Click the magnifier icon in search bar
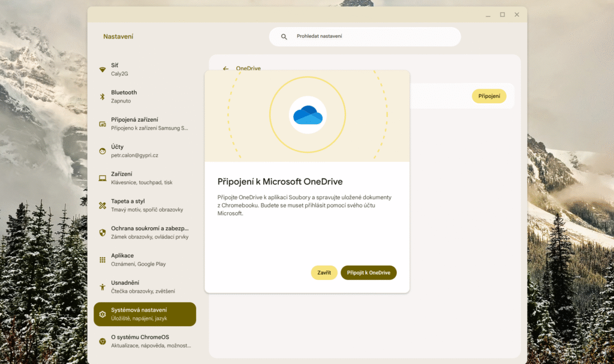The image size is (614, 364). (x=284, y=37)
